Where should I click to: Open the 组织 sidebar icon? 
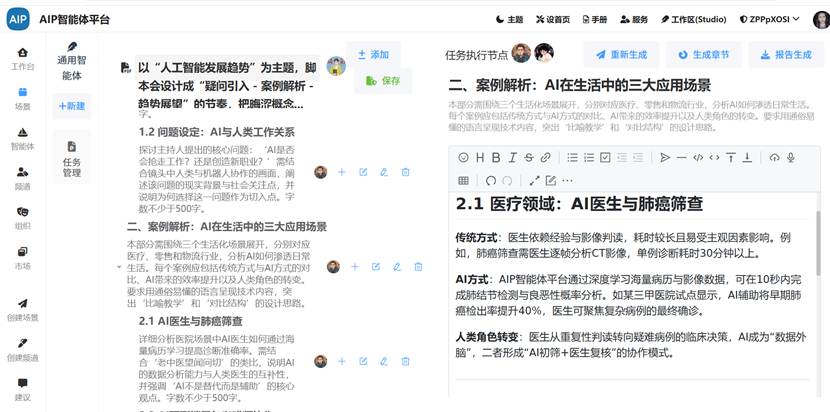click(x=22, y=218)
